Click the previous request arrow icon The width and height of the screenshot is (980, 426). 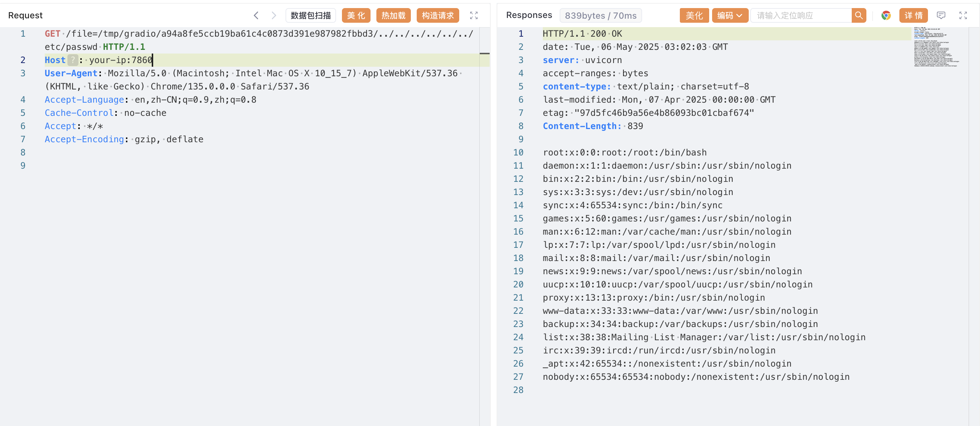pos(256,15)
